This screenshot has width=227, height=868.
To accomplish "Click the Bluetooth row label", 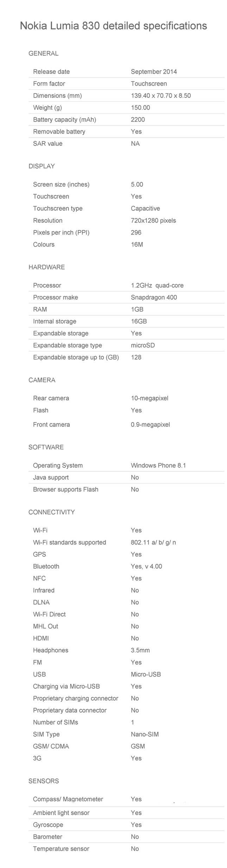I will 46,566.
